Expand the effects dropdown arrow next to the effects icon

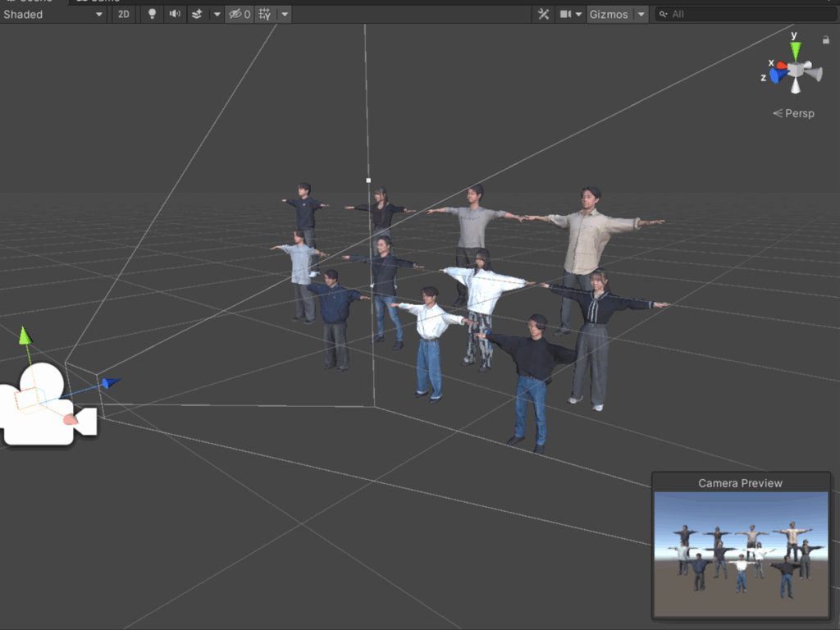(x=217, y=14)
